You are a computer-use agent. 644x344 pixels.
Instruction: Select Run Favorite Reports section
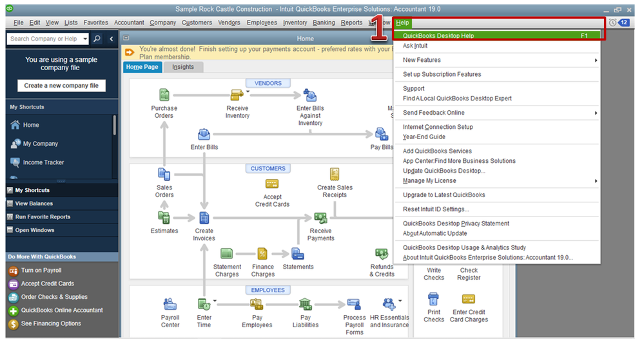click(x=62, y=216)
